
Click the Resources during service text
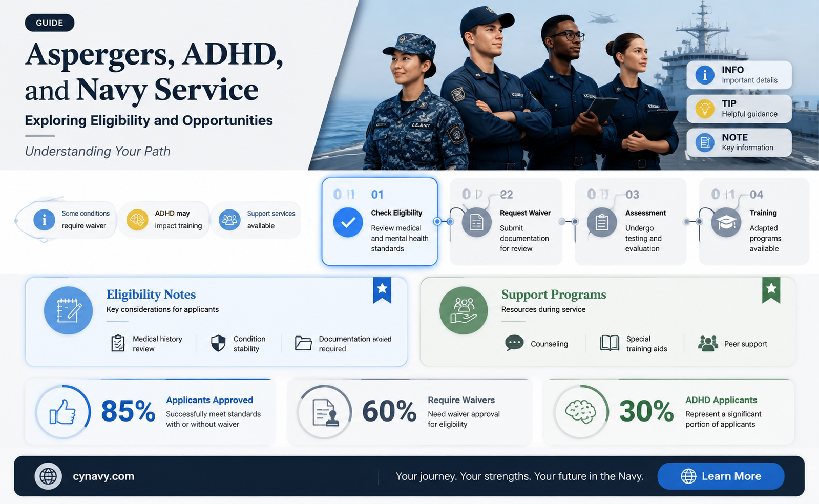543,309
